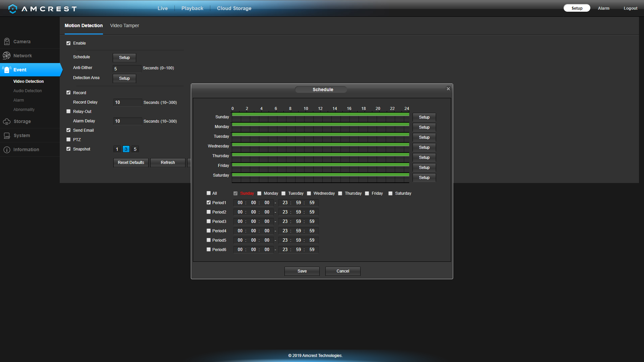Open the Alarm menu in top bar

pyautogui.click(x=603, y=8)
